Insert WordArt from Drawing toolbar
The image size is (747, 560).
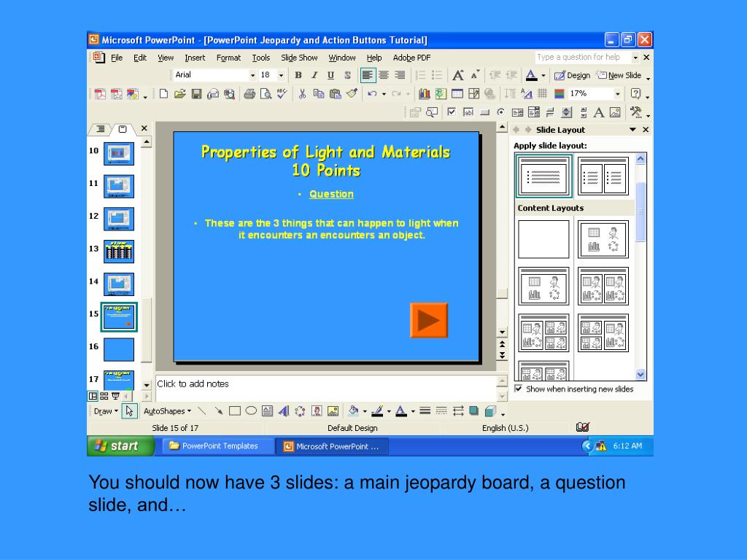pyautogui.click(x=284, y=411)
